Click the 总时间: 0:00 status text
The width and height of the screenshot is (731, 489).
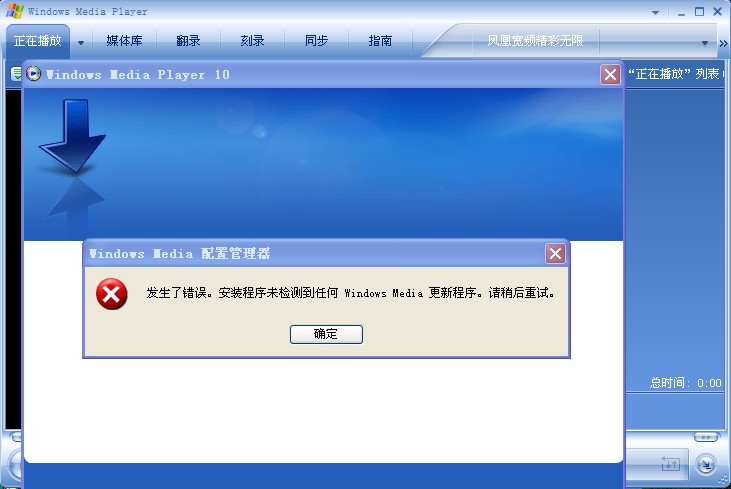coord(686,383)
